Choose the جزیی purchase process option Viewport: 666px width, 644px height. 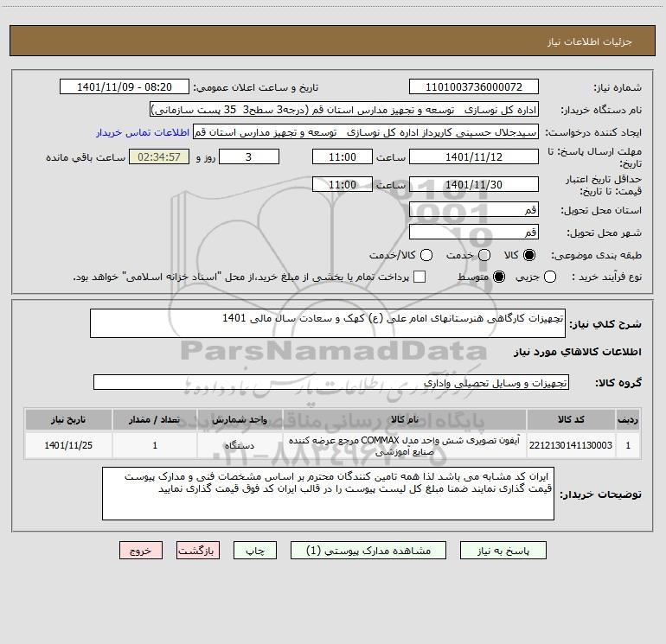click(549, 277)
